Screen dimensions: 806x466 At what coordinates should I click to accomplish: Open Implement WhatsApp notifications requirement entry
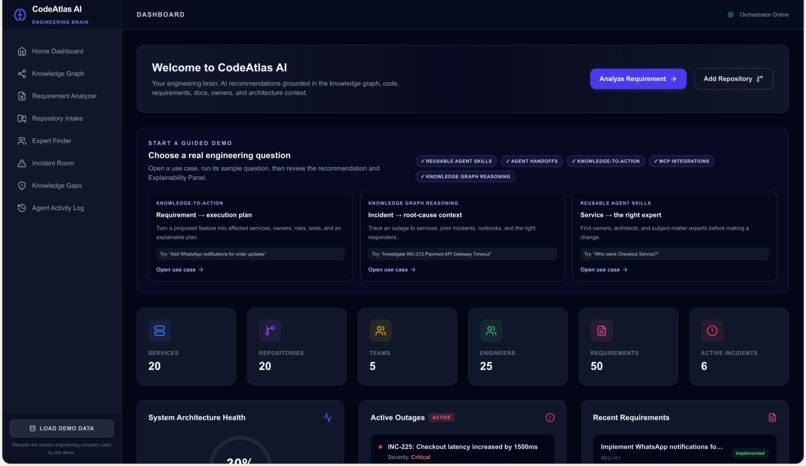point(685,450)
